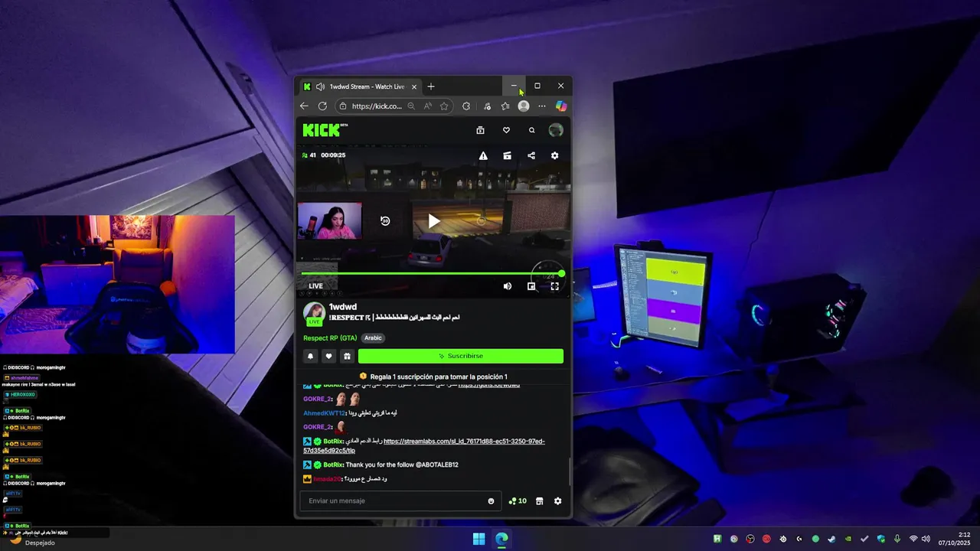Select the Arabic language tag
Image resolution: width=980 pixels, height=551 pixels.
(373, 337)
